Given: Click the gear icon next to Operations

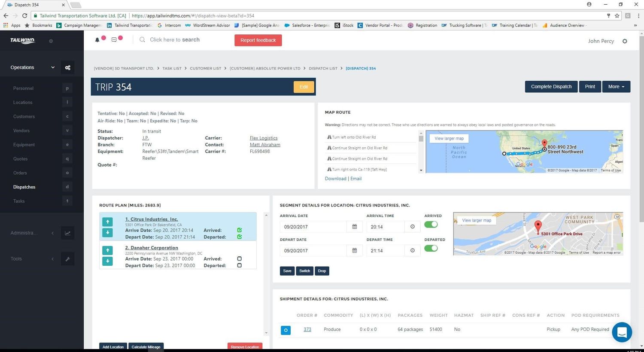Looking at the screenshot, I should coord(67,67).
